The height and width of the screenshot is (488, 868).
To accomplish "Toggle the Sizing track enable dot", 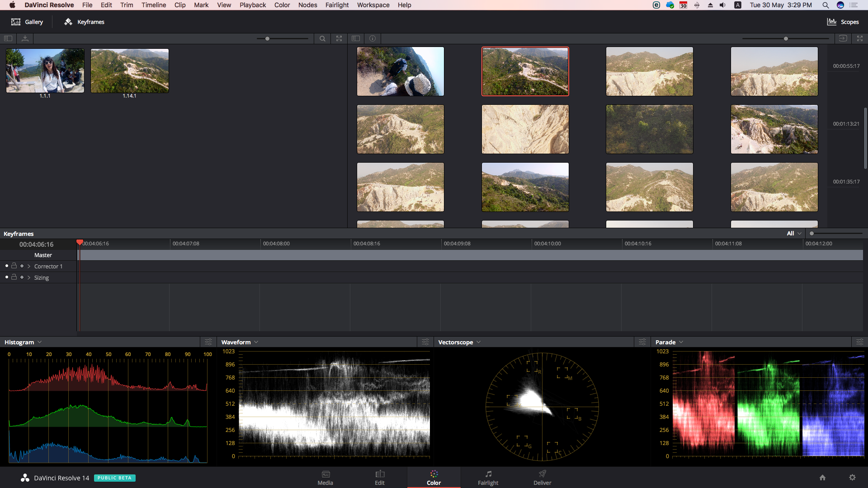I will click(x=7, y=277).
